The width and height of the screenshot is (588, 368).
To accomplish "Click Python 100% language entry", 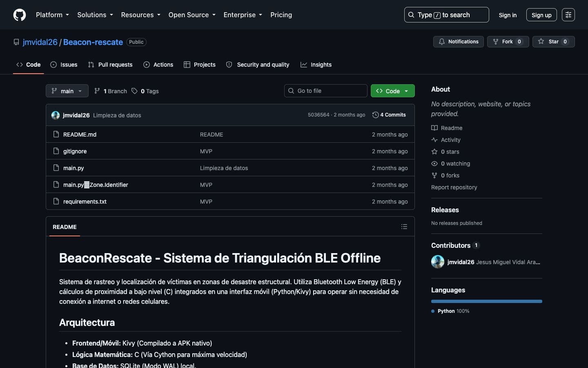I will (x=451, y=311).
